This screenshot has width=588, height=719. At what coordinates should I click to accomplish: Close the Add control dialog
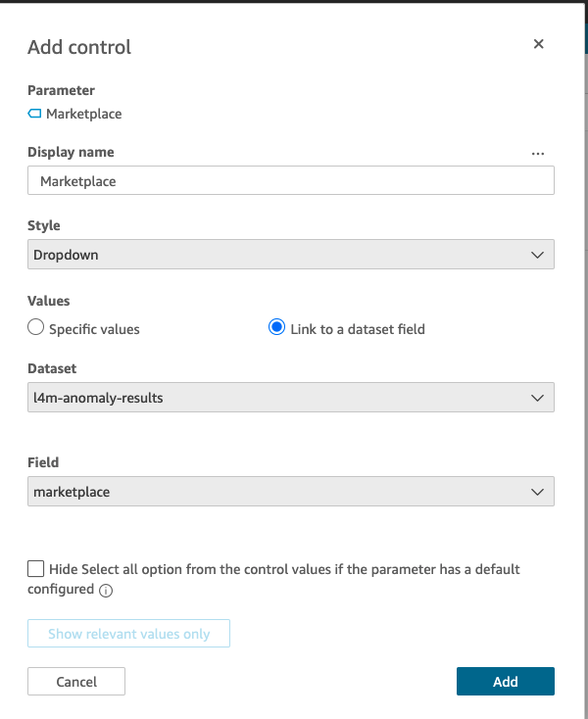pos(538,44)
